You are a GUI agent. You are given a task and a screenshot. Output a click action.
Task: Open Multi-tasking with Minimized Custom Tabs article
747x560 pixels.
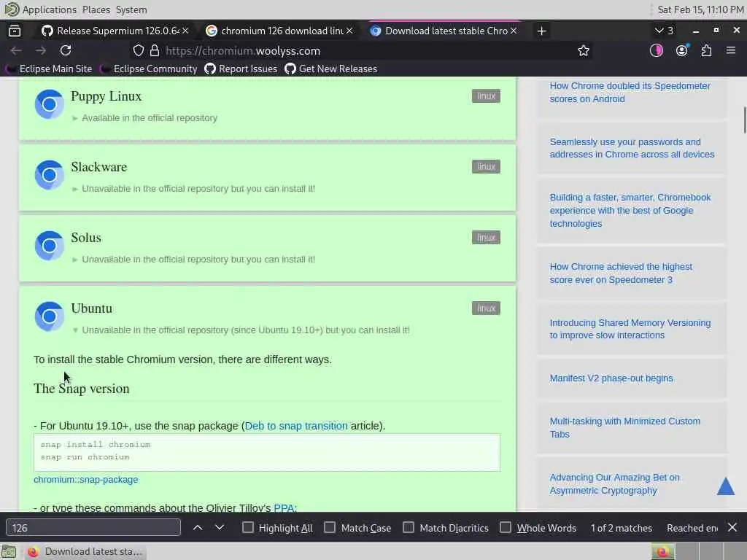click(624, 427)
